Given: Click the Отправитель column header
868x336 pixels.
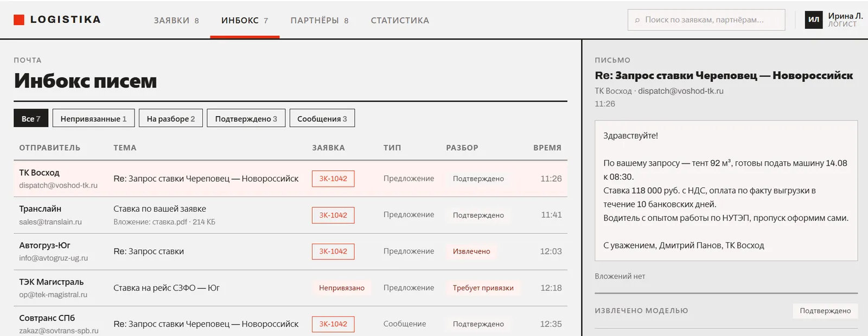Looking at the screenshot, I should click(x=50, y=148).
